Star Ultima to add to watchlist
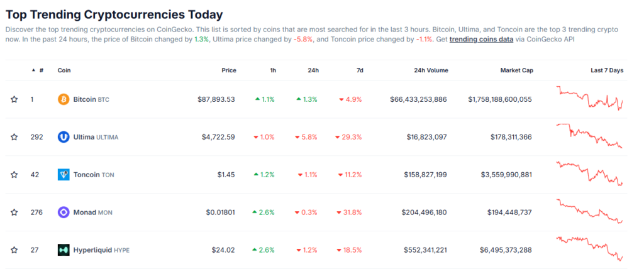Viewport: 644px width, 269px height. (x=14, y=137)
